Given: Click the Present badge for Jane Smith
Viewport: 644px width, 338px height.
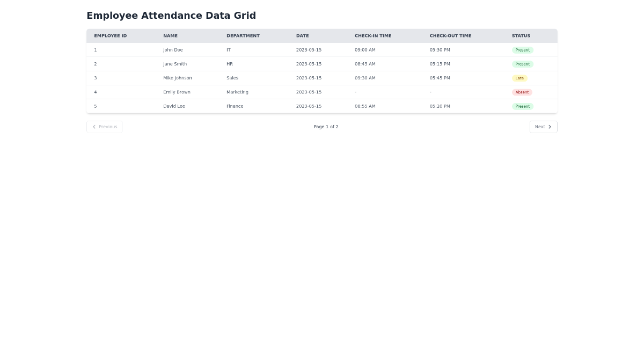Looking at the screenshot, I should (522, 64).
